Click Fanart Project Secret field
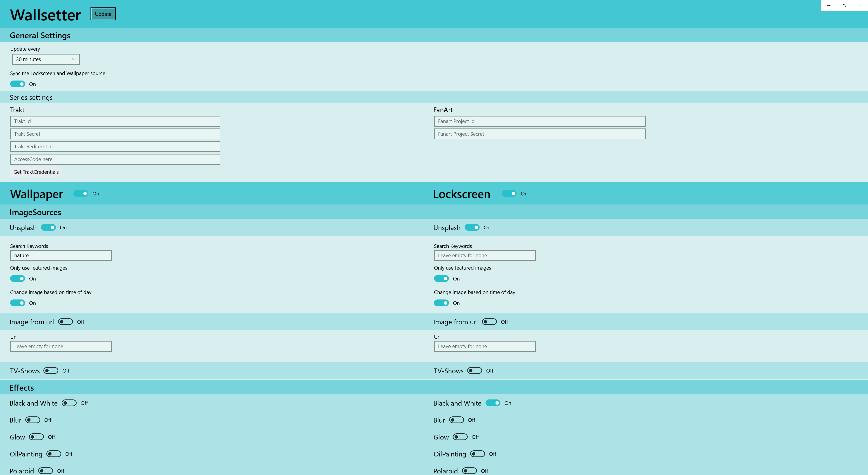Image resolution: width=868 pixels, height=475 pixels. coord(540,134)
